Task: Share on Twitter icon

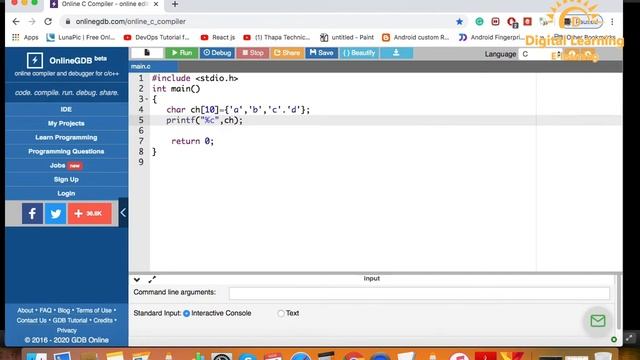Action: click(56, 213)
